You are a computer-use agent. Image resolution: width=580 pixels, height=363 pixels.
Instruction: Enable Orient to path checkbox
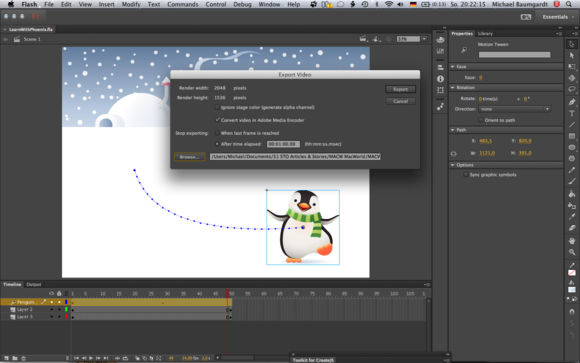click(480, 120)
